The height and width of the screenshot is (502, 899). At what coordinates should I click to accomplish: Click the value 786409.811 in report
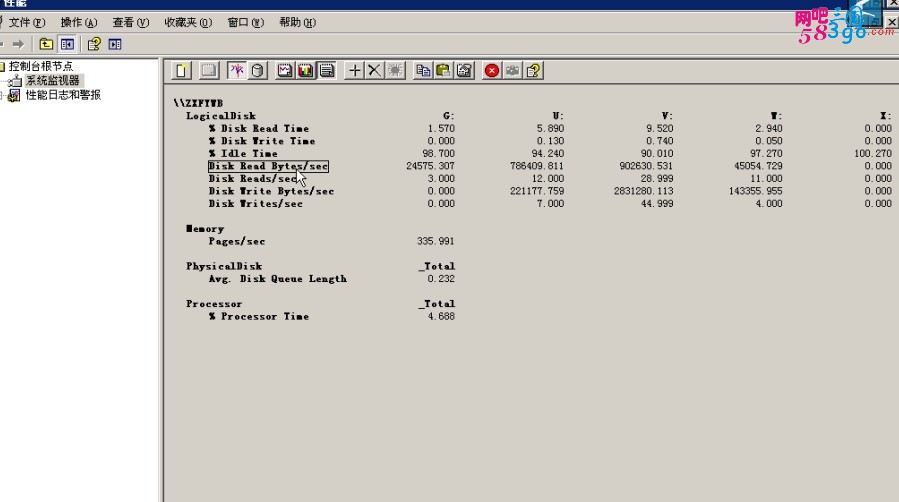tap(537, 166)
